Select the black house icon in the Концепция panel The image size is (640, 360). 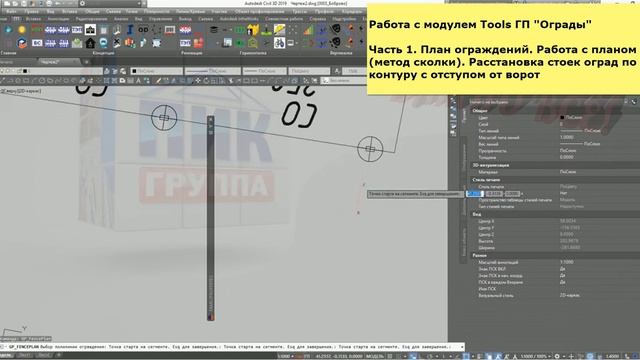click(x=90, y=43)
